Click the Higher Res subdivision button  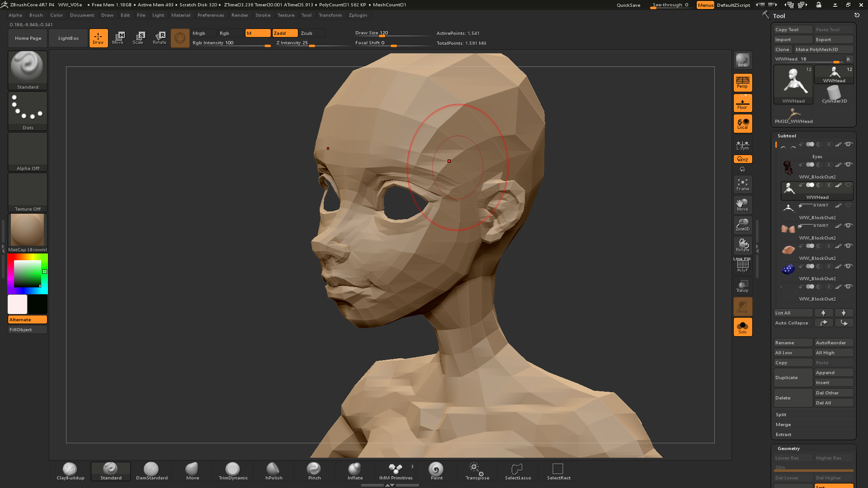[x=830, y=458]
